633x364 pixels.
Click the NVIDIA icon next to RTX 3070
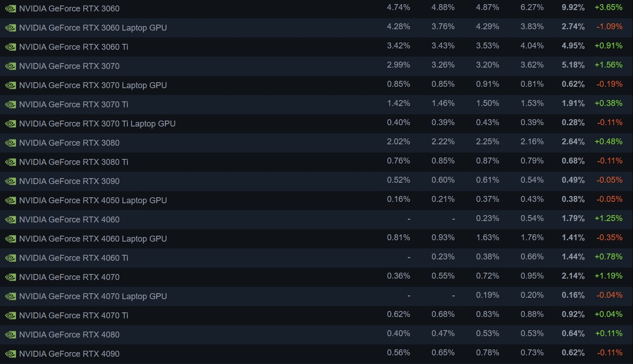click(x=11, y=66)
